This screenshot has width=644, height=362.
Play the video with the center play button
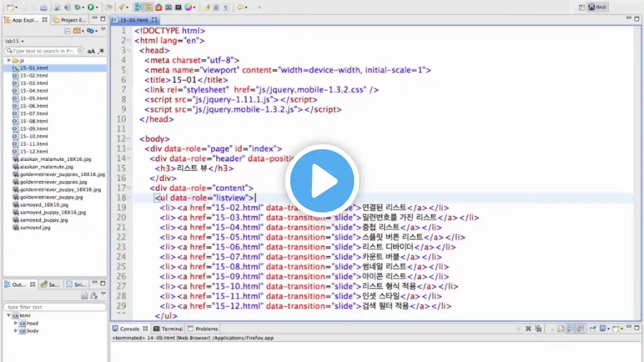pos(322,180)
